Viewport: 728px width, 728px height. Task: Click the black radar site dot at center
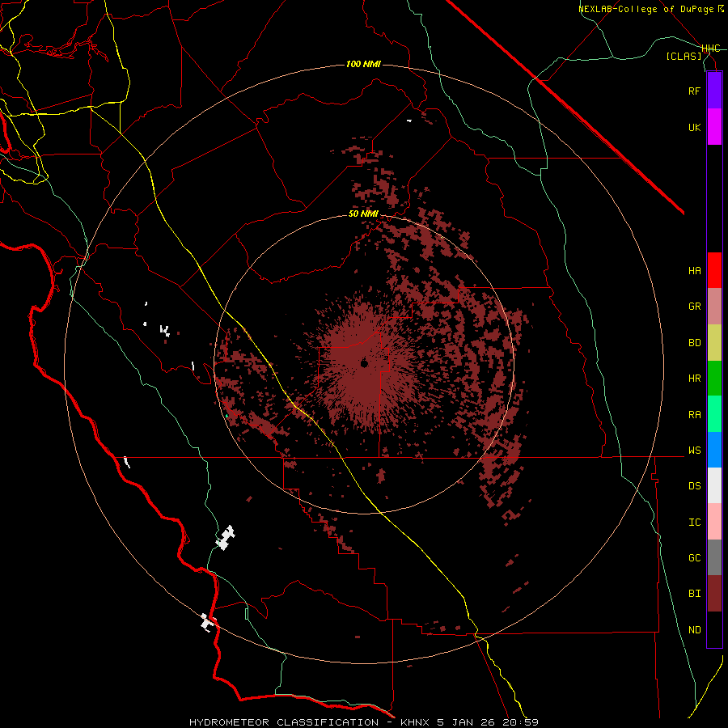(x=364, y=363)
